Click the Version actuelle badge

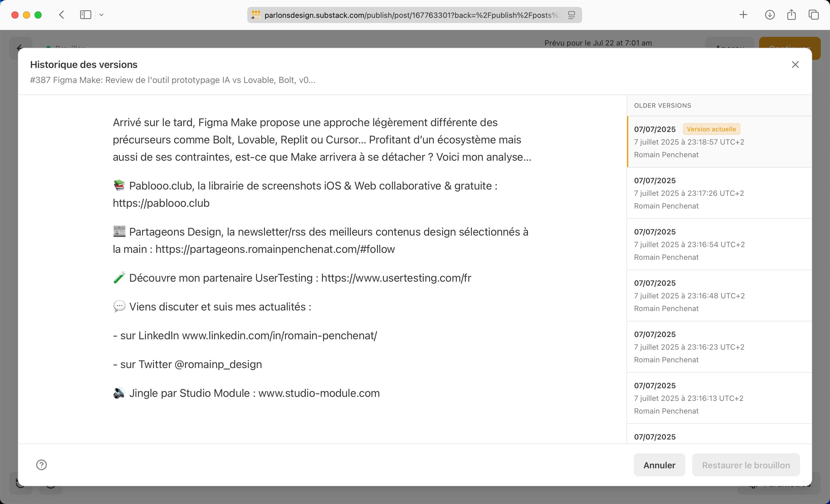(711, 129)
